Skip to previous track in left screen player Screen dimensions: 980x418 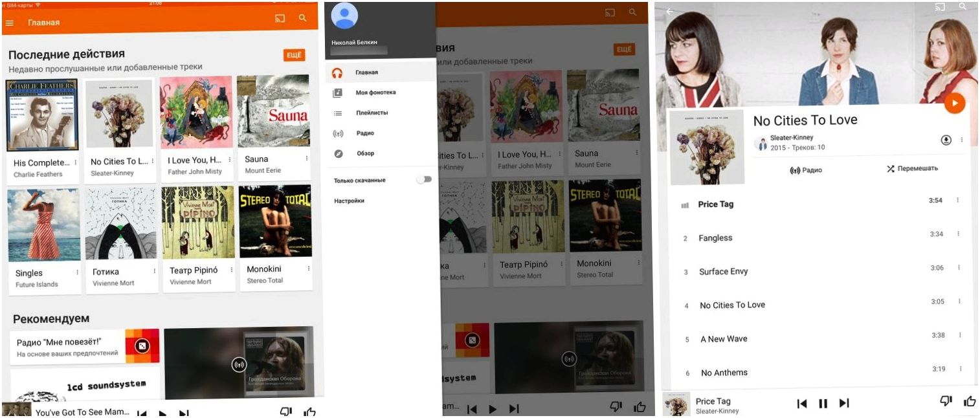(x=142, y=413)
